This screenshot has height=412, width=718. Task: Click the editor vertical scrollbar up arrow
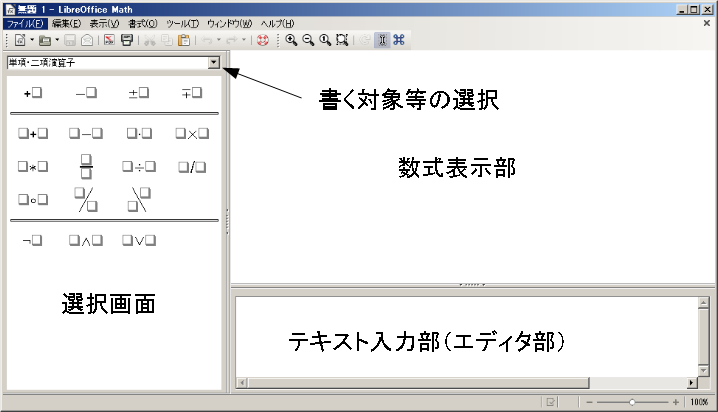pyautogui.click(x=703, y=303)
